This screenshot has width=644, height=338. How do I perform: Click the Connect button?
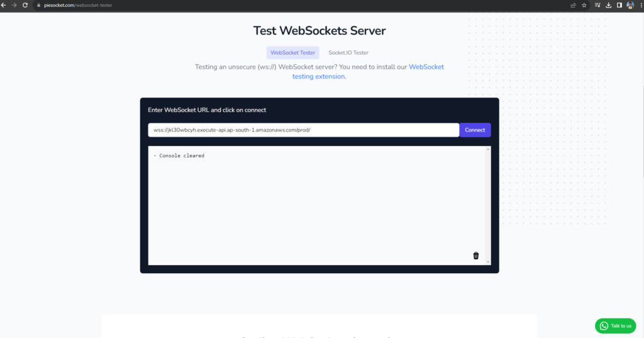click(475, 130)
